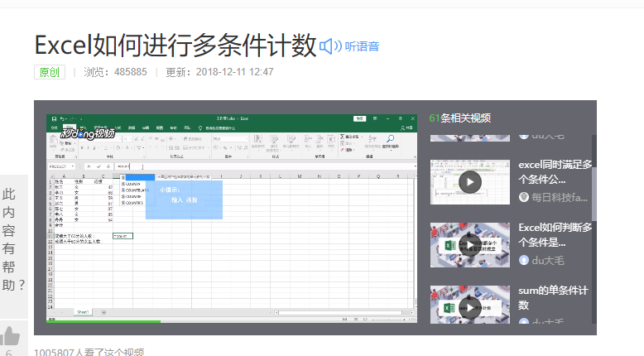Select COUNTIFS in the video's function suggestion list
This screenshot has height=356, width=644.
132,203
